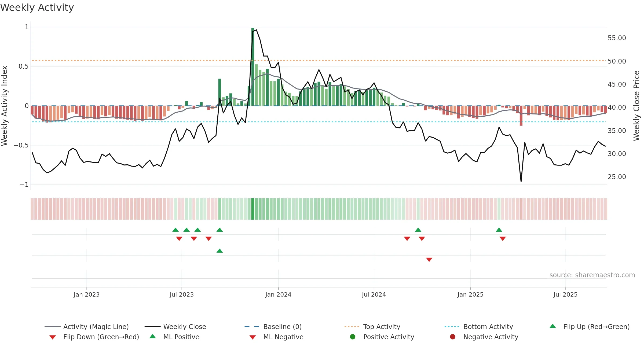Click the ML Positive legend marker
Image resolution: width=644 pixels, height=362 pixels.
click(153, 336)
